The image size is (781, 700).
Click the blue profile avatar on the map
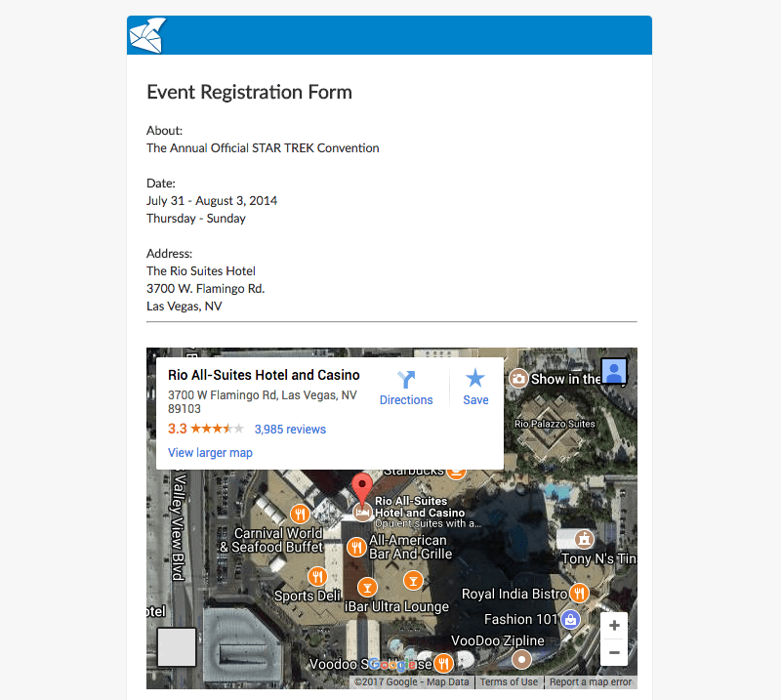[614, 372]
